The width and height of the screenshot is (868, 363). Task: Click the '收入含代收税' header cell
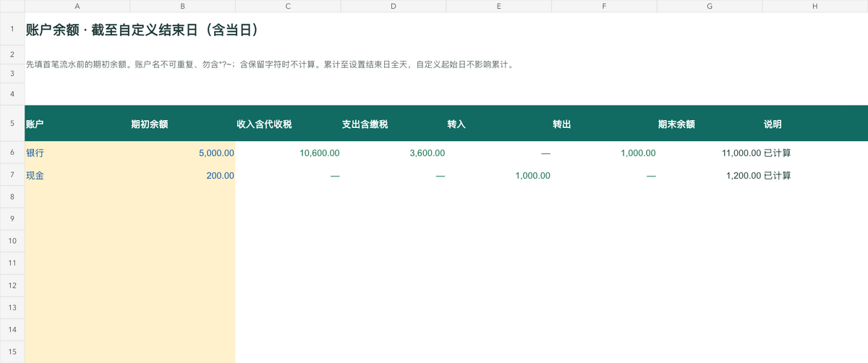288,124
